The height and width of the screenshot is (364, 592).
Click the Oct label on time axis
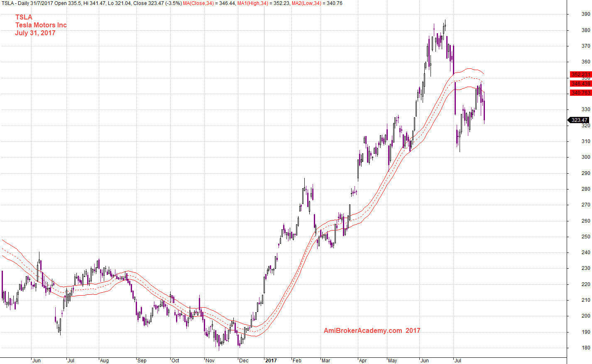[175, 361]
